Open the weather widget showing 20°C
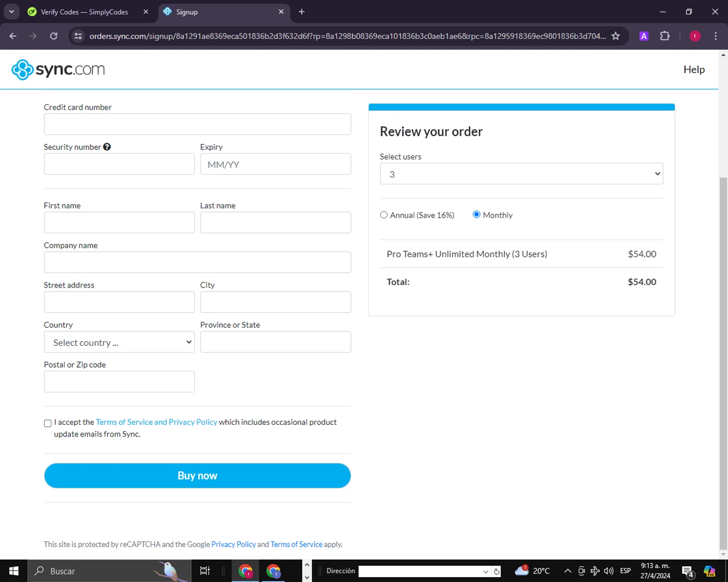 coord(532,571)
